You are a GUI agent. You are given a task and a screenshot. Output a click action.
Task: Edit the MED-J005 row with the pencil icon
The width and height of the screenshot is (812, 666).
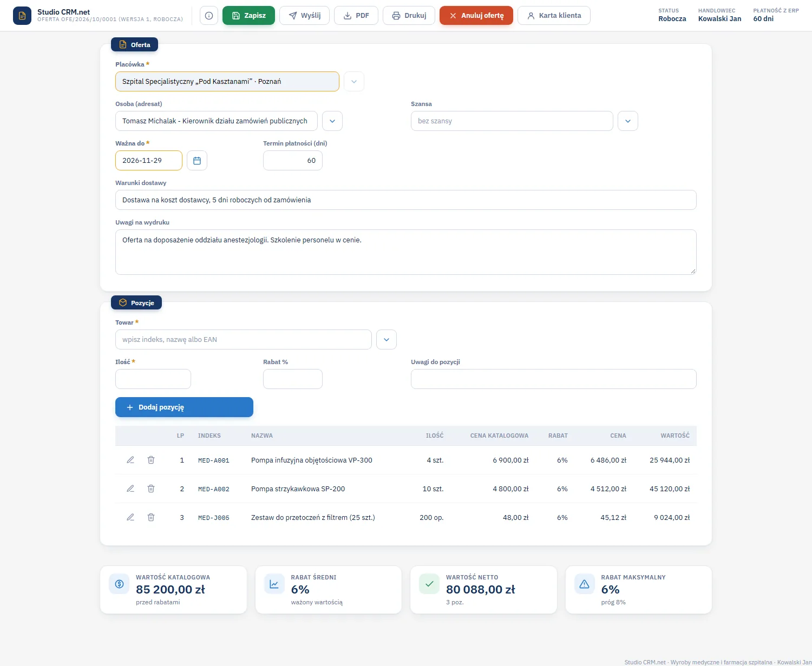130,517
